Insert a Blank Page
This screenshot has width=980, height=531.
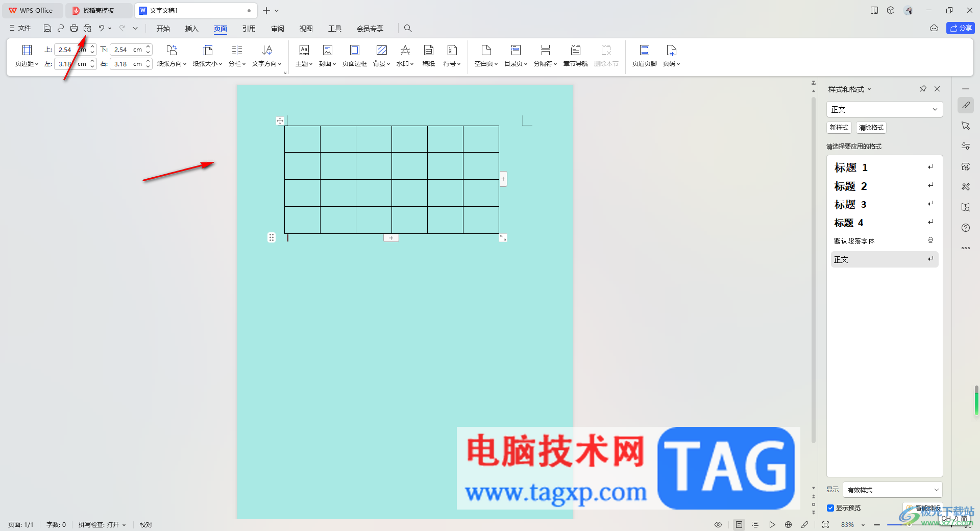pos(486,56)
